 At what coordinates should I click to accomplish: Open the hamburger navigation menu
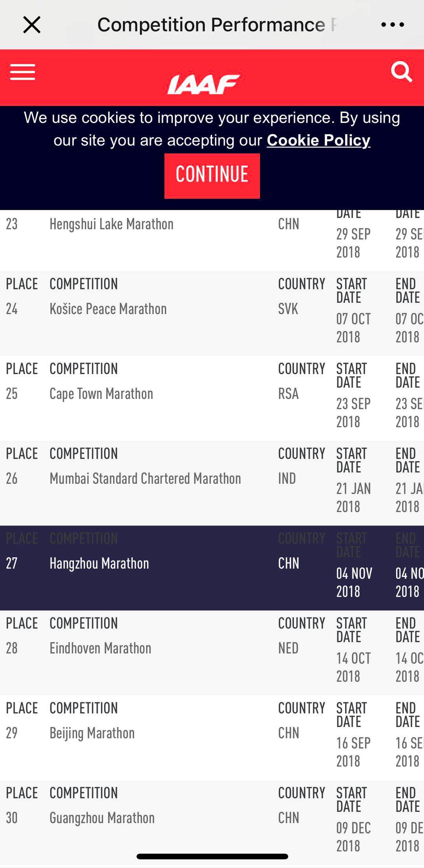tap(23, 72)
